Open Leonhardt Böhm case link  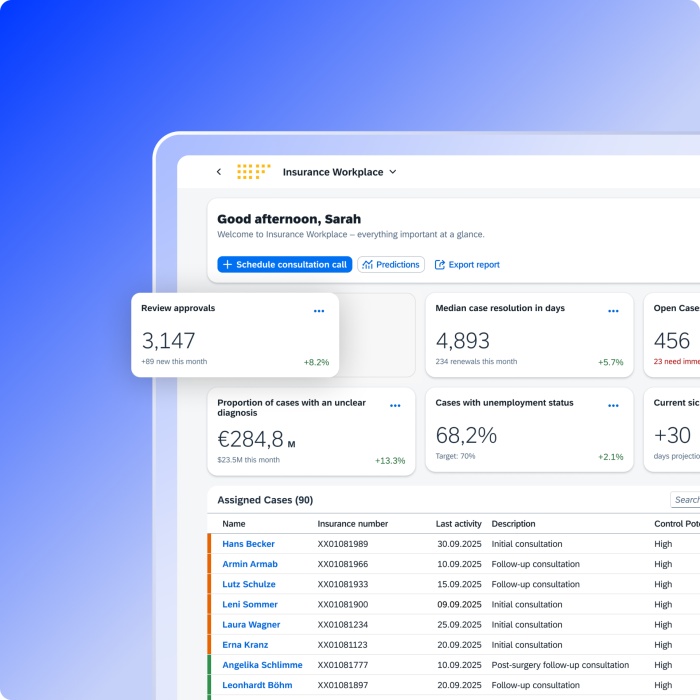[259, 685]
